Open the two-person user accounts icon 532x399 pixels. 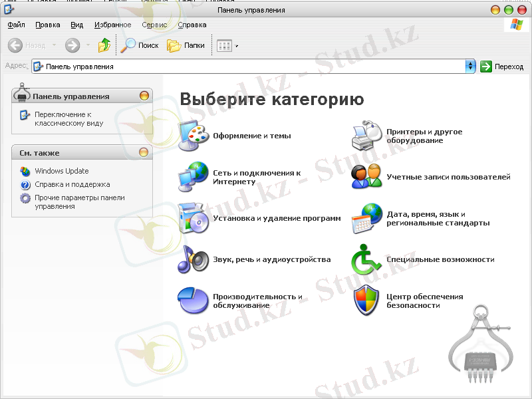pos(366,176)
